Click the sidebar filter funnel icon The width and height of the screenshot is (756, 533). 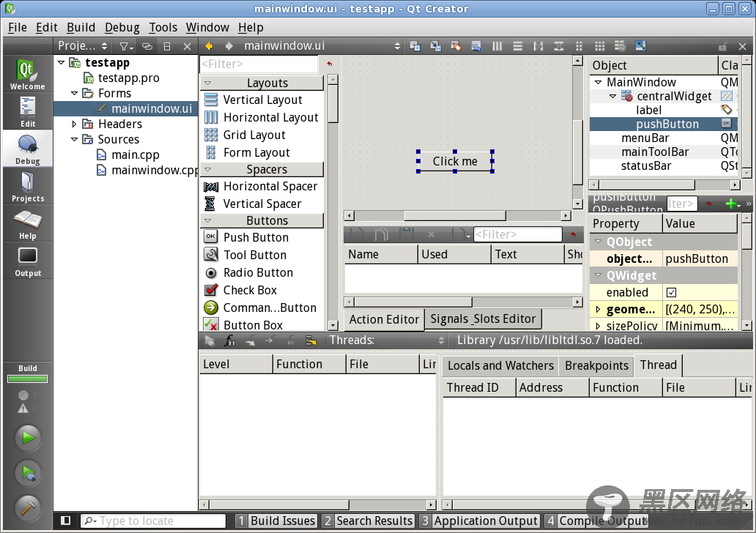click(x=125, y=46)
